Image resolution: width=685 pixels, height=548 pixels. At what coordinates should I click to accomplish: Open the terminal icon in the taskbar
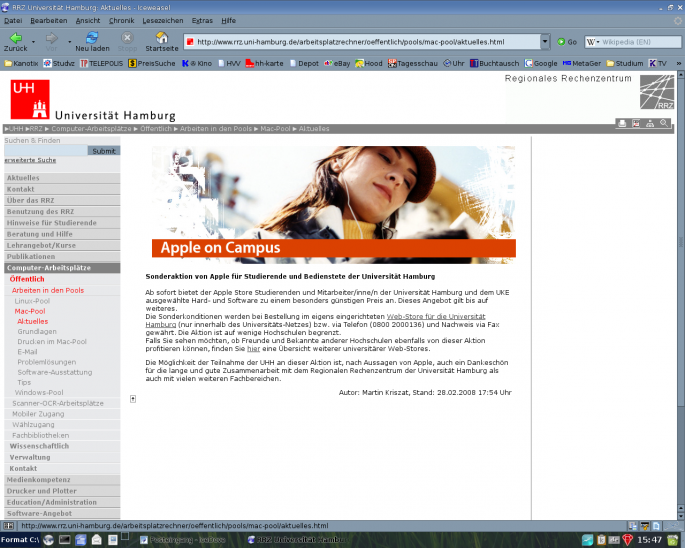(x=65, y=540)
